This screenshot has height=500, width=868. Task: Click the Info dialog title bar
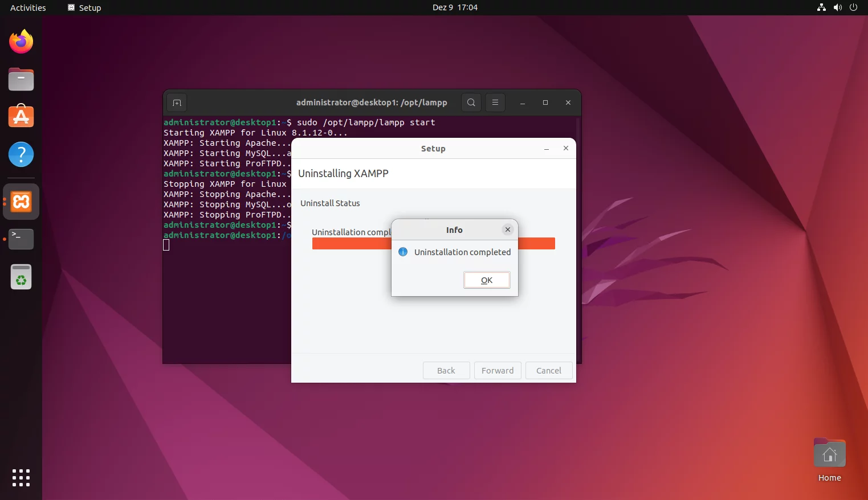click(454, 229)
